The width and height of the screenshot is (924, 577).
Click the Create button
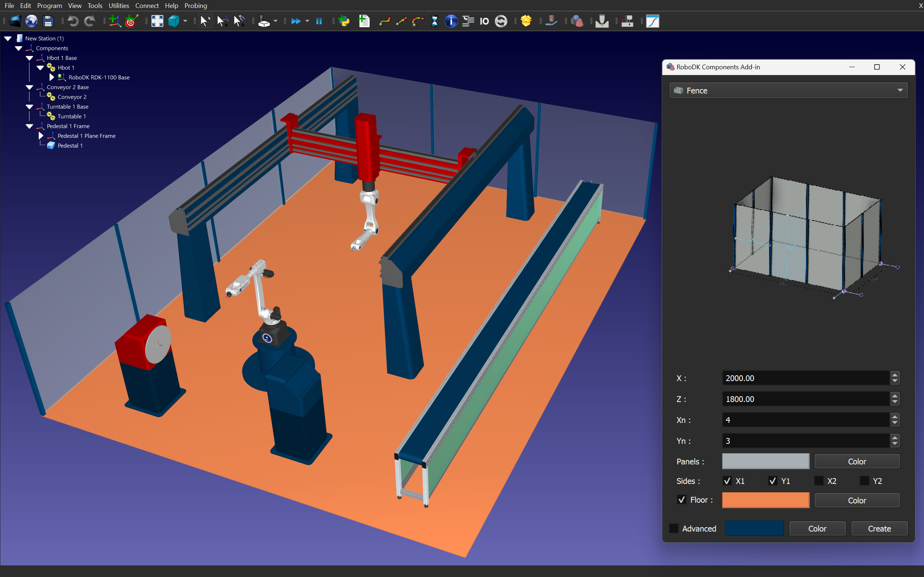[879, 528]
